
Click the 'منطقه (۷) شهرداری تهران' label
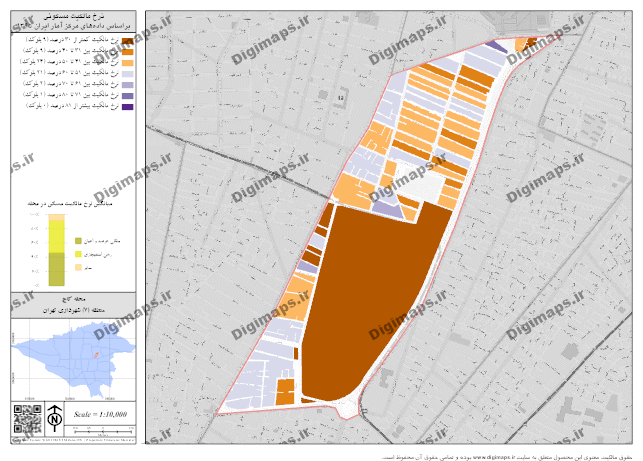click(x=74, y=310)
